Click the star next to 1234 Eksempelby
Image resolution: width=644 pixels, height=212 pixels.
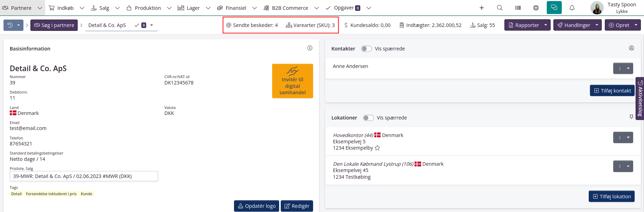tap(377, 148)
